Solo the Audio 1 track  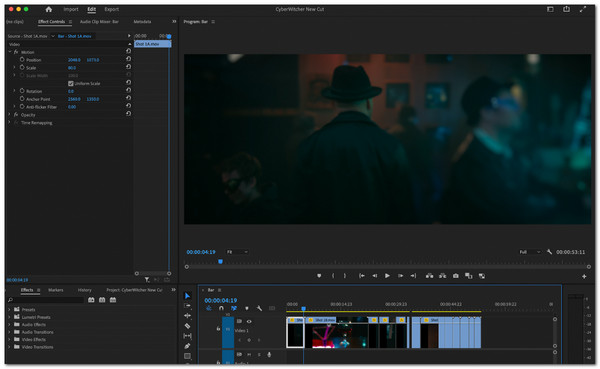coord(259,355)
